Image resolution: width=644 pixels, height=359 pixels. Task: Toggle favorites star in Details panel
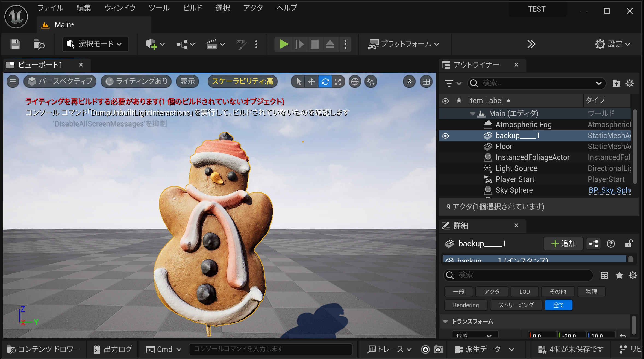click(619, 275)
